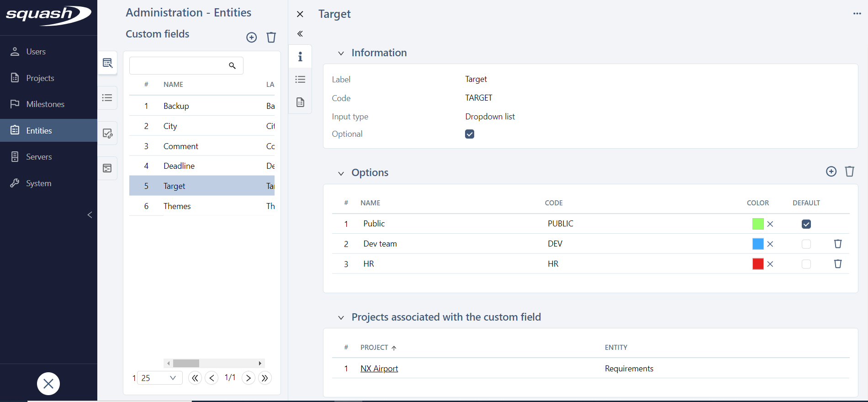The width and height of the screenshot is (868, 402).
Task: Open the NX Airport project link
Action: (379, 369)
